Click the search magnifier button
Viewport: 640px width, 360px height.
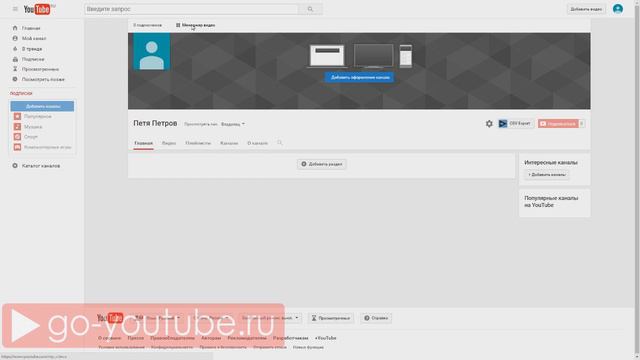310,9
